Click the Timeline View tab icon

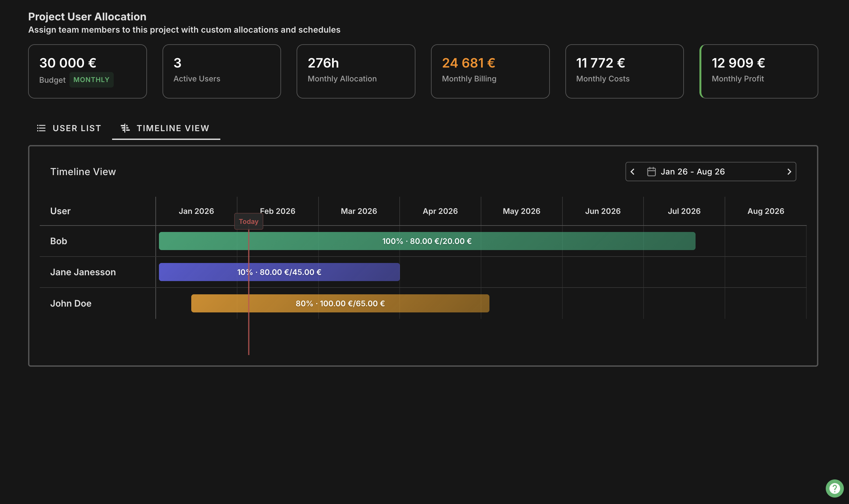(x=125, y=128)
